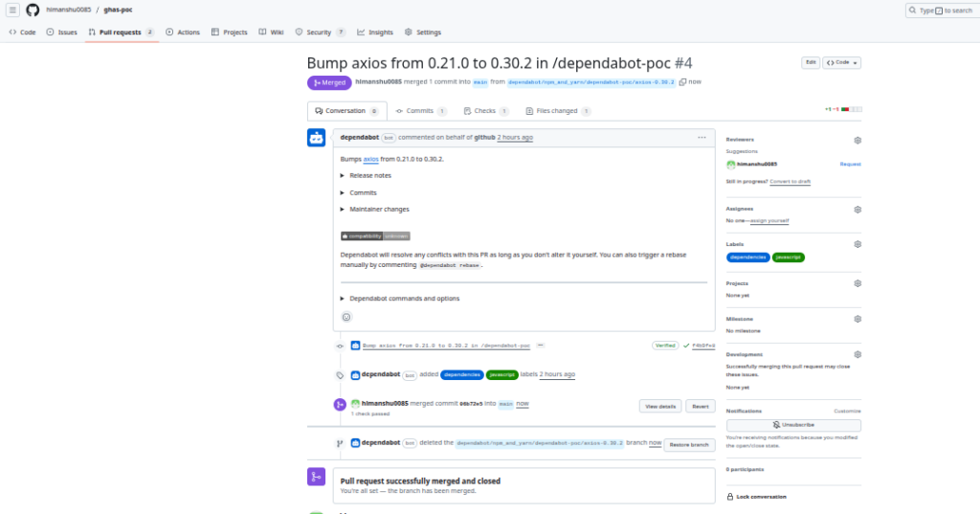Screen dimensions: 980x514
Task: Expand the Release notes section
Action: (x=368, y=175)
